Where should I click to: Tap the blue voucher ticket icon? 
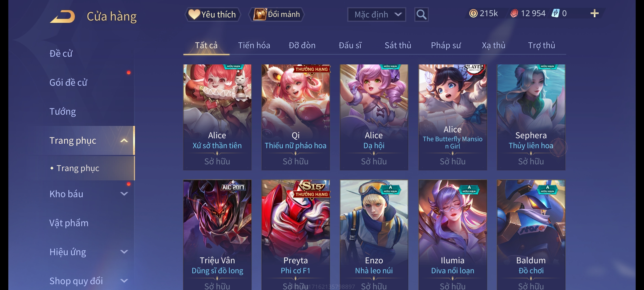tap(555, 13)
